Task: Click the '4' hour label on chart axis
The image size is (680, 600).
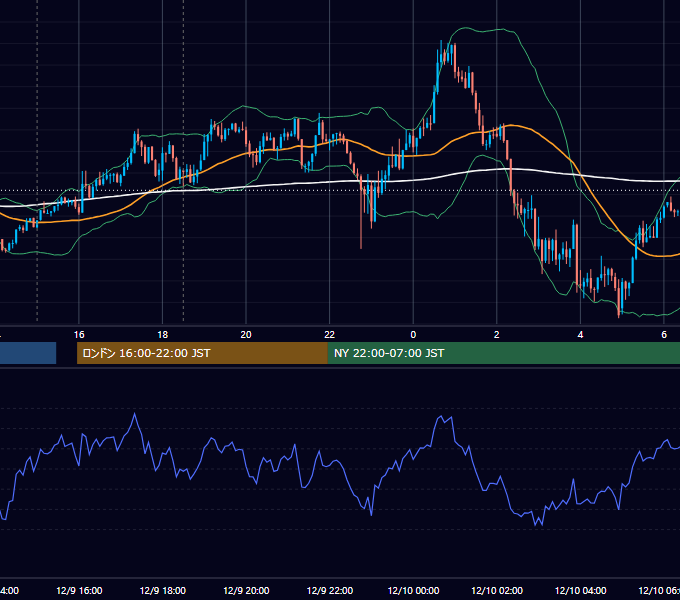Action: [x=580, y=335]
